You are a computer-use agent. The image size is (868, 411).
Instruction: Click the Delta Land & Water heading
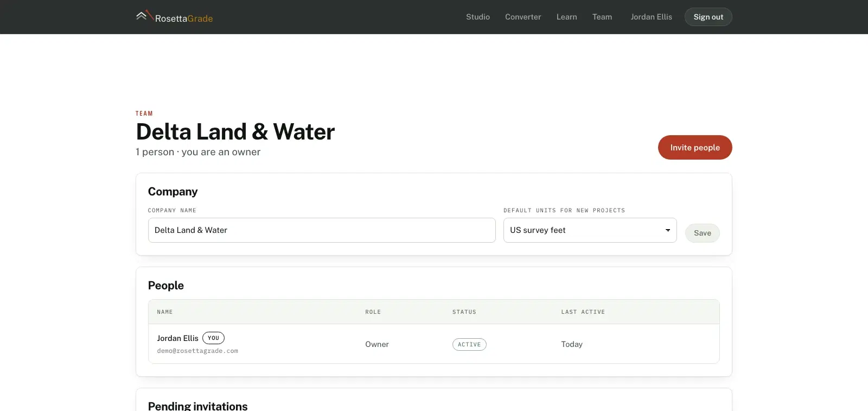[235, 132]
